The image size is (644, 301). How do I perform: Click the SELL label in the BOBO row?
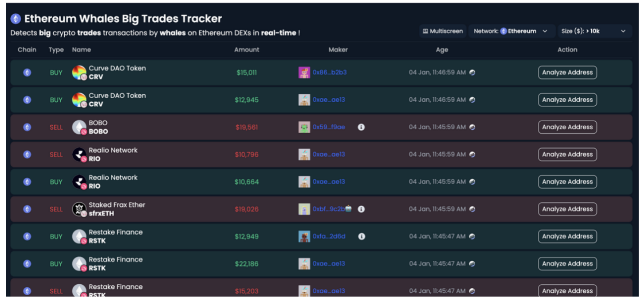coord(56,127)
